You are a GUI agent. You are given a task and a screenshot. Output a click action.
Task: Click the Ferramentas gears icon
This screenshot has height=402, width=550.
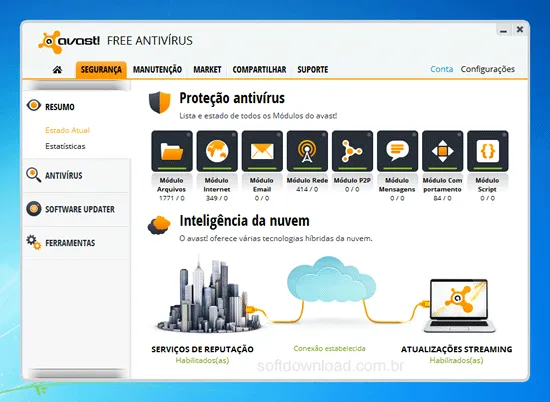tap(34, 242)
